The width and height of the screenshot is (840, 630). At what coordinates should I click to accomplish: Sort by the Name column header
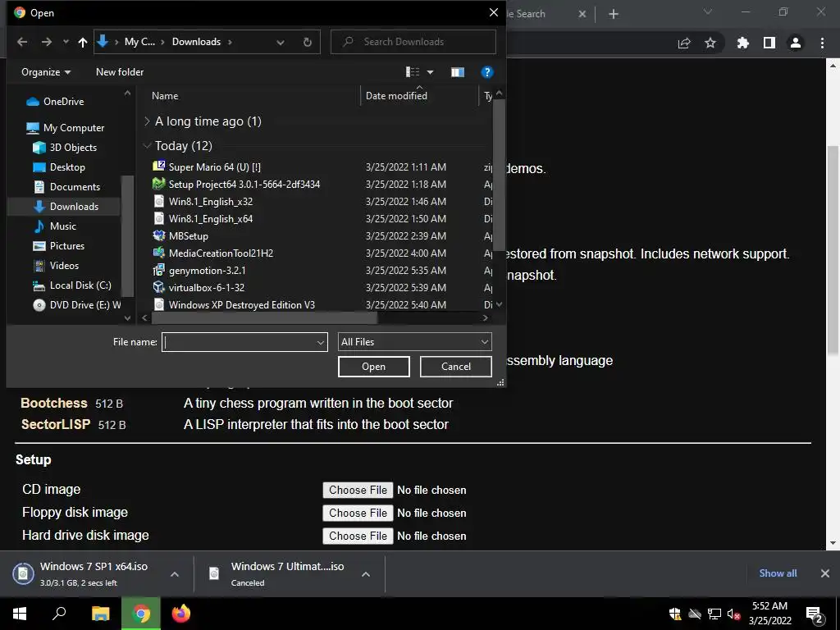165,96
